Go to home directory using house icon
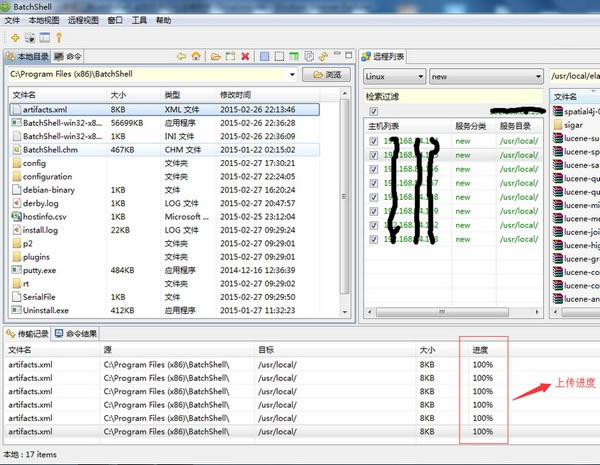The width and height of the screenshot is (600, 465). pos(197,56)
